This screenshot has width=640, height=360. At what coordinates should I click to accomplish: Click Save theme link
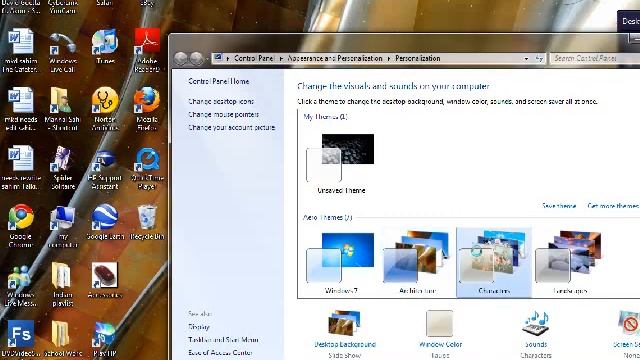point(559,206)
